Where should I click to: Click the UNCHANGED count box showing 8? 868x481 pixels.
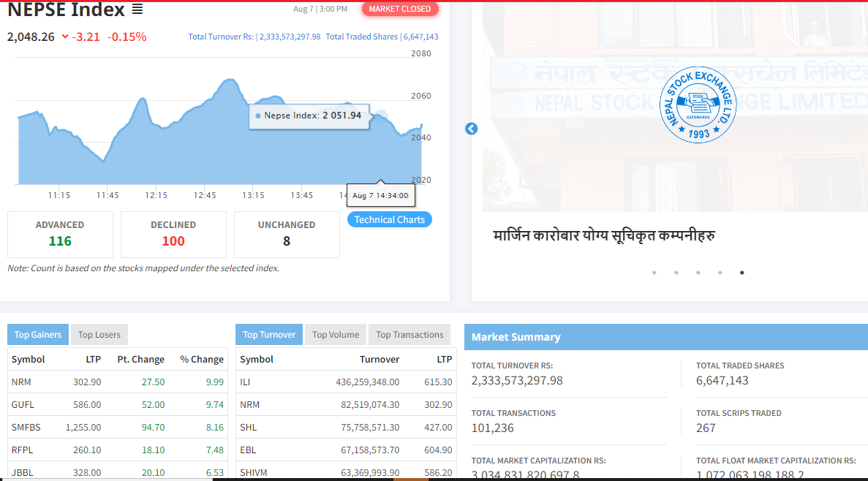pyautogui.click(x=287, y=234)
